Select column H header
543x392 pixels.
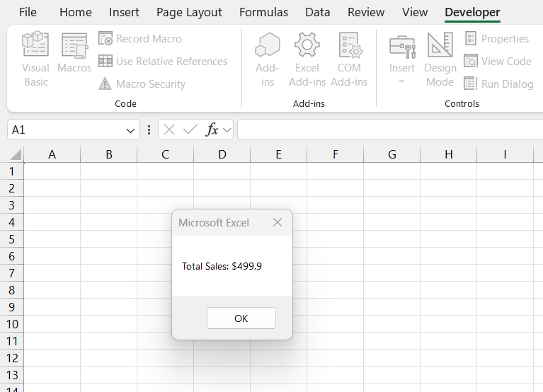click(x=448, y=154)
